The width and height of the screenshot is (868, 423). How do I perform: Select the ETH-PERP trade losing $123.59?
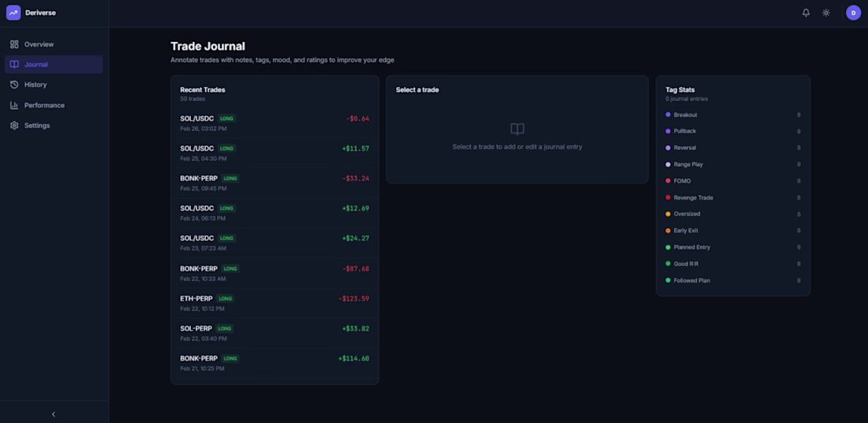[275, 303]
